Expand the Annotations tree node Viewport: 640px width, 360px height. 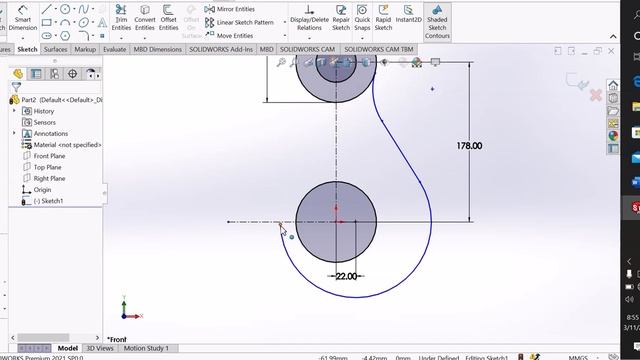(14, 133)
